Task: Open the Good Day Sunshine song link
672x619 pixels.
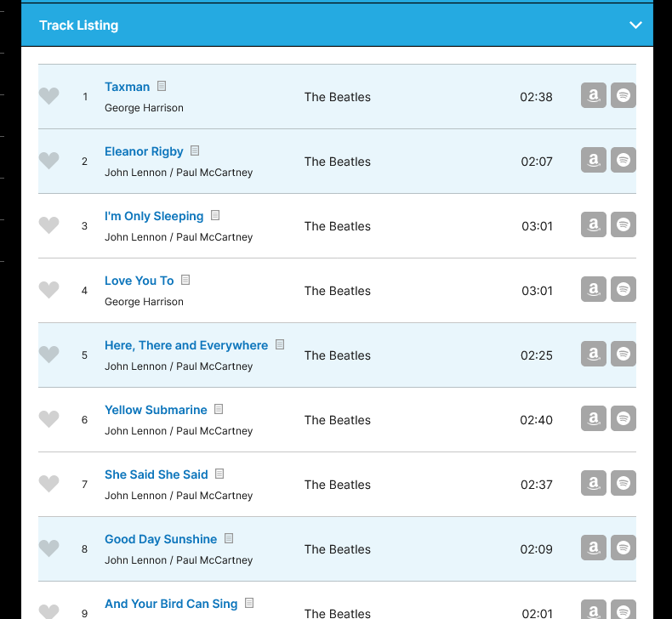Action: 161,539
